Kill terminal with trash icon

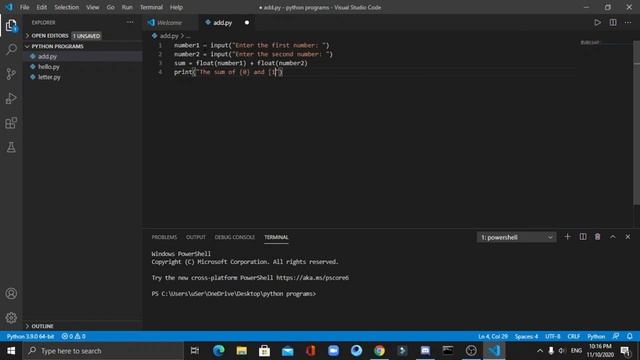[x=598, y=237]
